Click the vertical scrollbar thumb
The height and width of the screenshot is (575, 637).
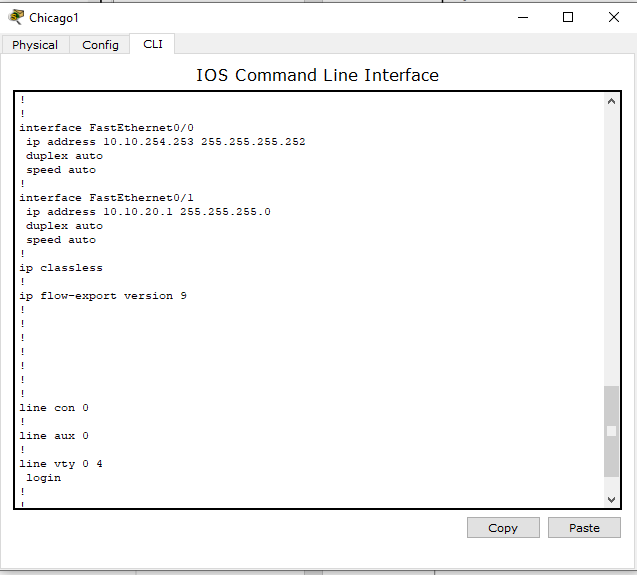pos(611,431)
